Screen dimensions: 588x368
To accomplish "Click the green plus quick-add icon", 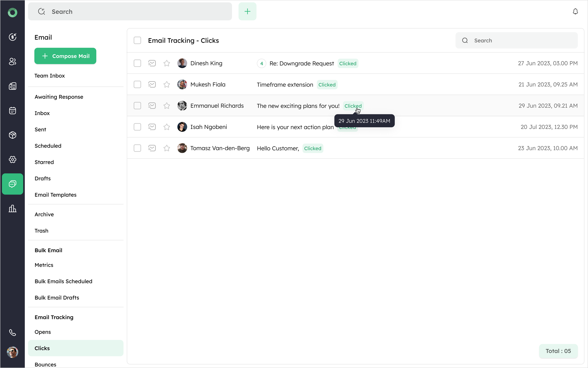I will click(x=247, y=11).
